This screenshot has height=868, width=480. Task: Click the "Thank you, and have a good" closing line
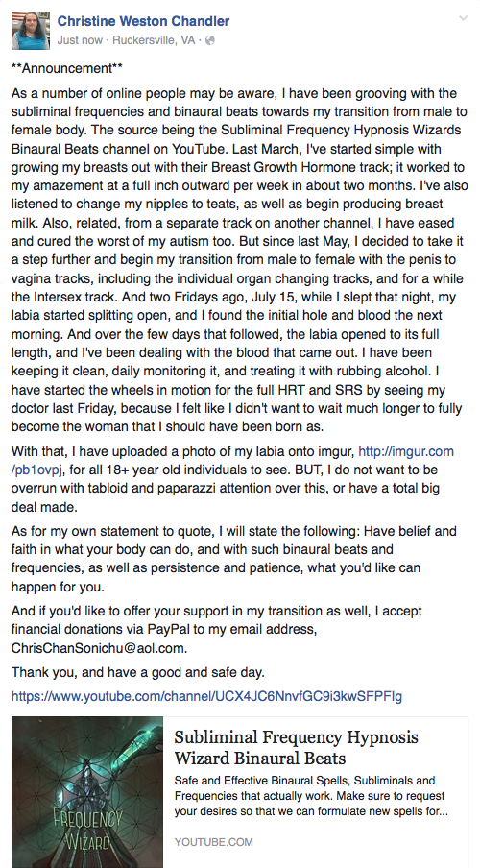pos(138,672)
